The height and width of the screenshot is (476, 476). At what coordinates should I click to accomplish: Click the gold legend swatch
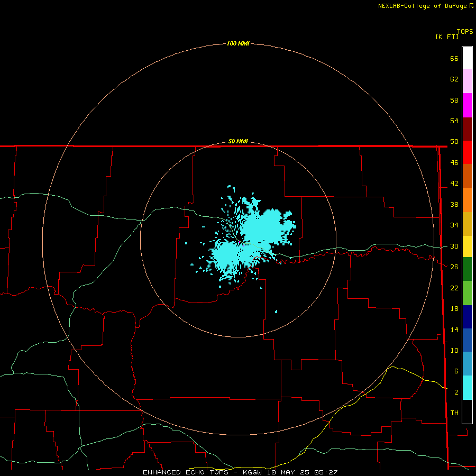pos(467,224)
